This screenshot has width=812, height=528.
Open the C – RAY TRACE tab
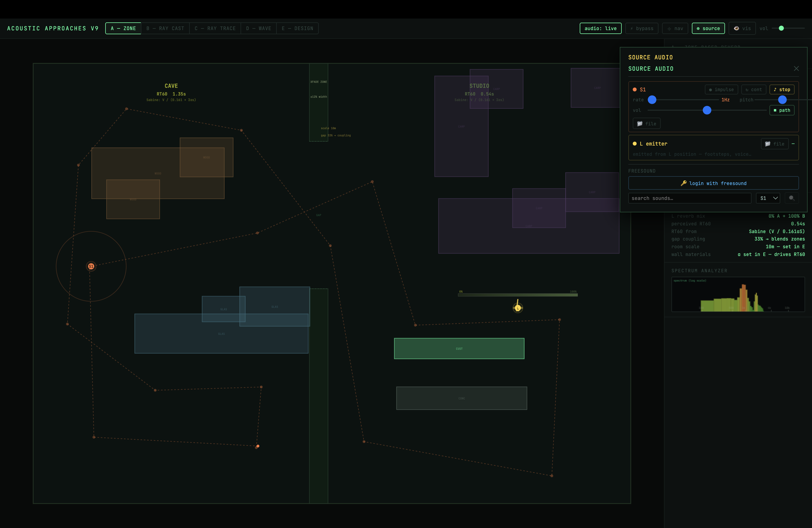(215, 28)
